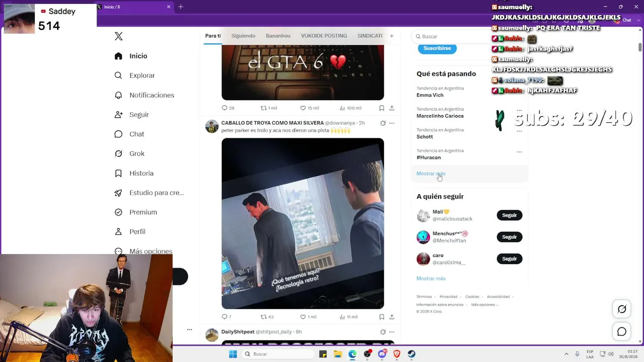Image resolution: width=644 pixels, height=362 pixels.
Task: Open Steam from the taskbar
Action: [412, 354]
